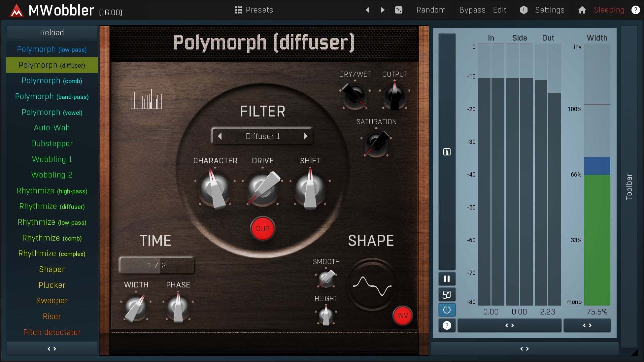Viewport: 644px width, 362px height.
Task: Toggle the red CLIP button
Action: (x=262, y=228)
